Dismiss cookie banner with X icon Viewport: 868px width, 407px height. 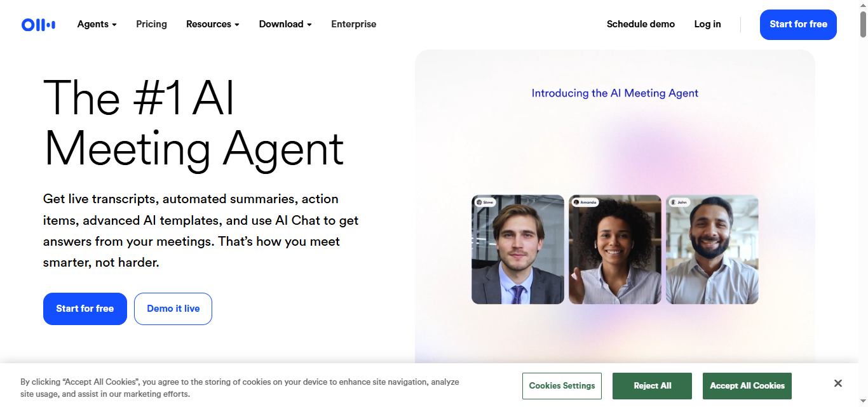tap(838, 384)
